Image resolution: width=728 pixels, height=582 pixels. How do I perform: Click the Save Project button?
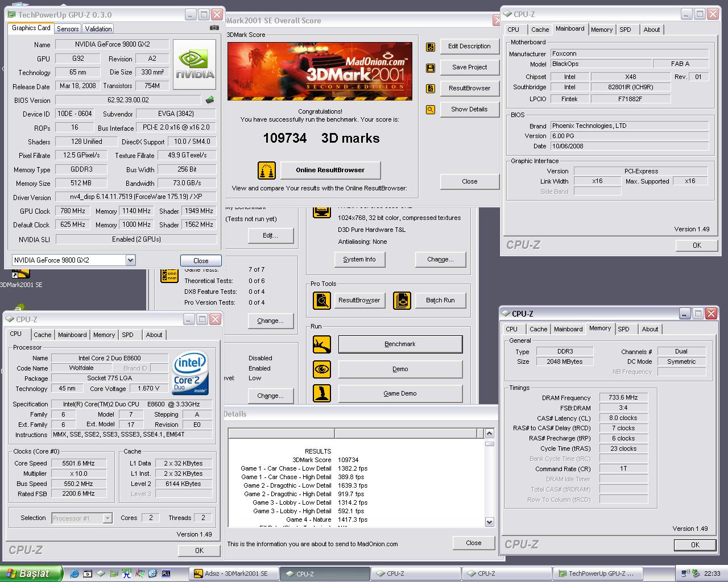tap(469, 68)
